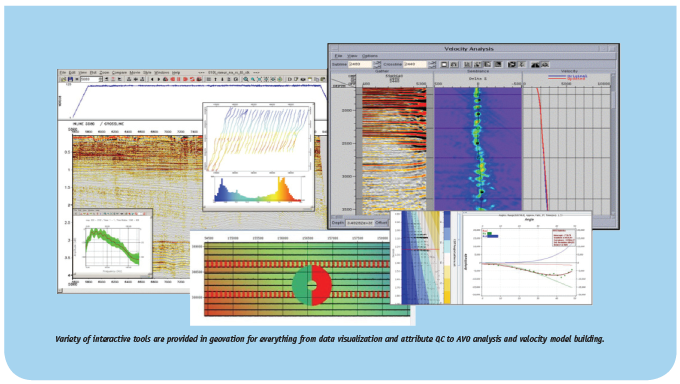Click the Crossline number input field
Screen dimensions: 680x384
(x=415, y=64)
